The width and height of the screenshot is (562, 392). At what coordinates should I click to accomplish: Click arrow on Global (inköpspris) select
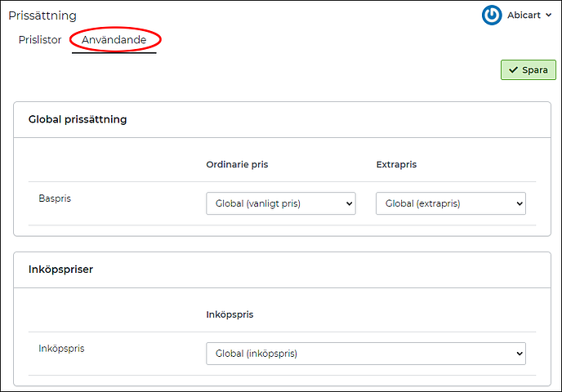[x=520, y=354]
